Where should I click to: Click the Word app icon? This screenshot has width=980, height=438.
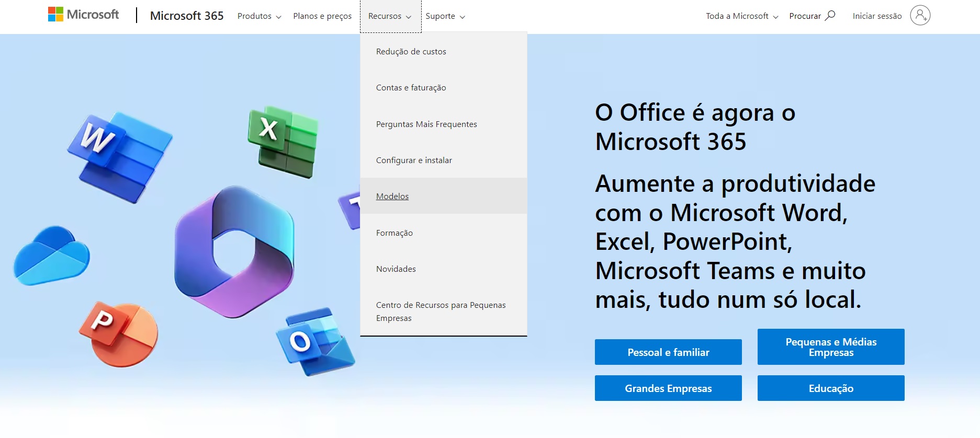pos(119,157)
